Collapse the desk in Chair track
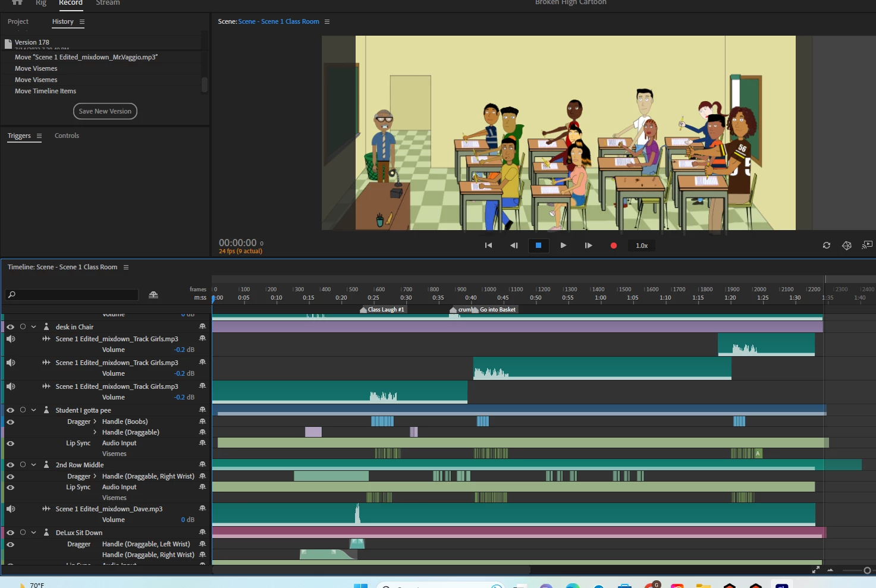Screen dimensions: 876x588 34,327
